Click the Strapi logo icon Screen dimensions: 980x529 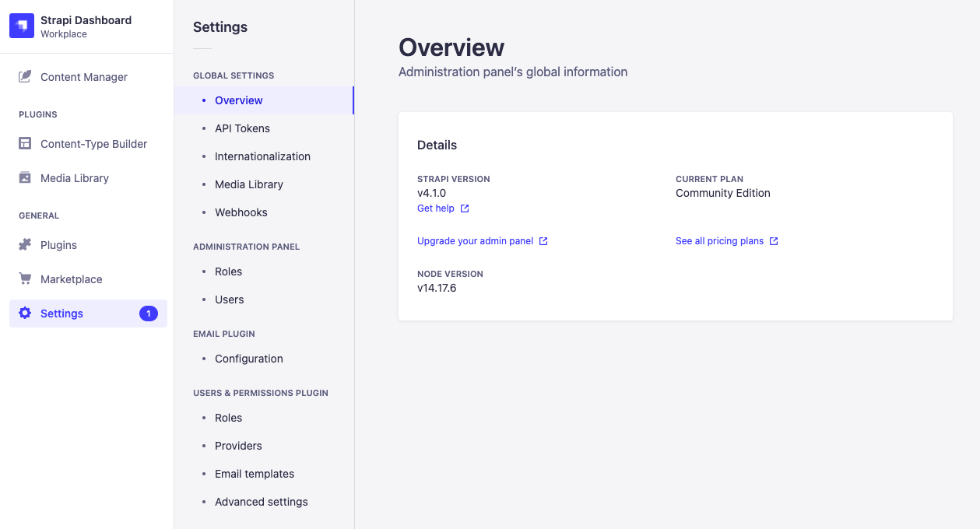22,26
